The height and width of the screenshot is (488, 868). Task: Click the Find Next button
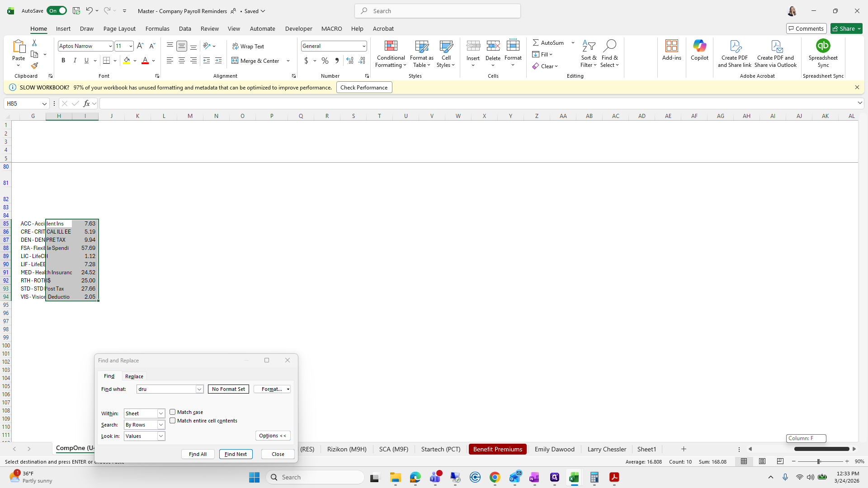coord(236,454)
